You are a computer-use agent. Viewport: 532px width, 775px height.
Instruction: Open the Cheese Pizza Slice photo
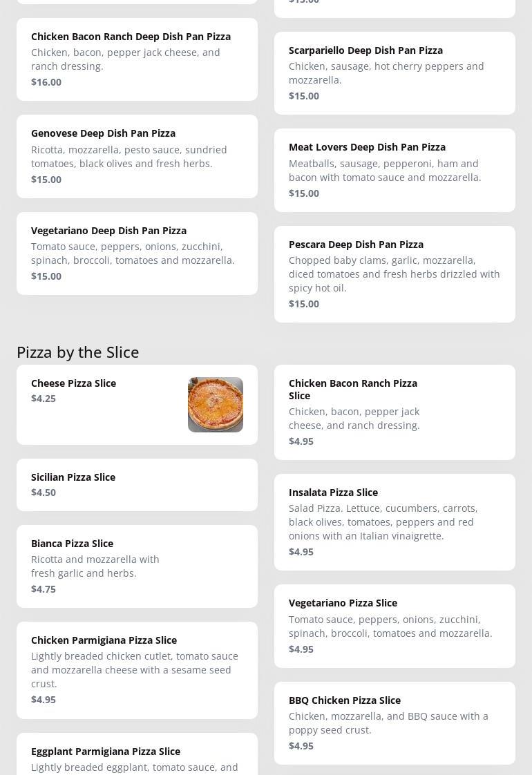215,405
